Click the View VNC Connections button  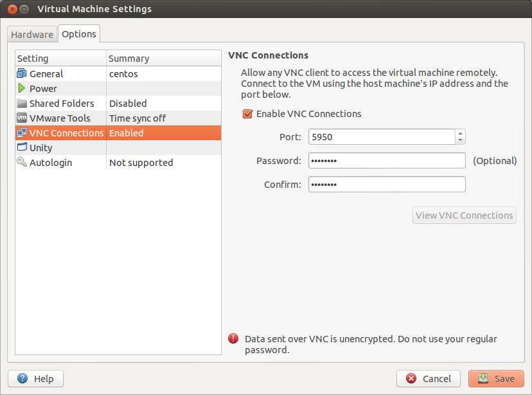tap(464, 216)
